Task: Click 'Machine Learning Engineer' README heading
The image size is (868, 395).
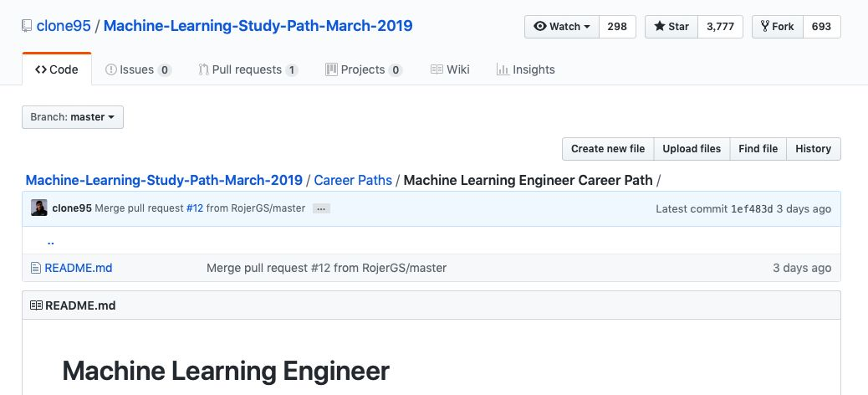Action: coord(226,371)
